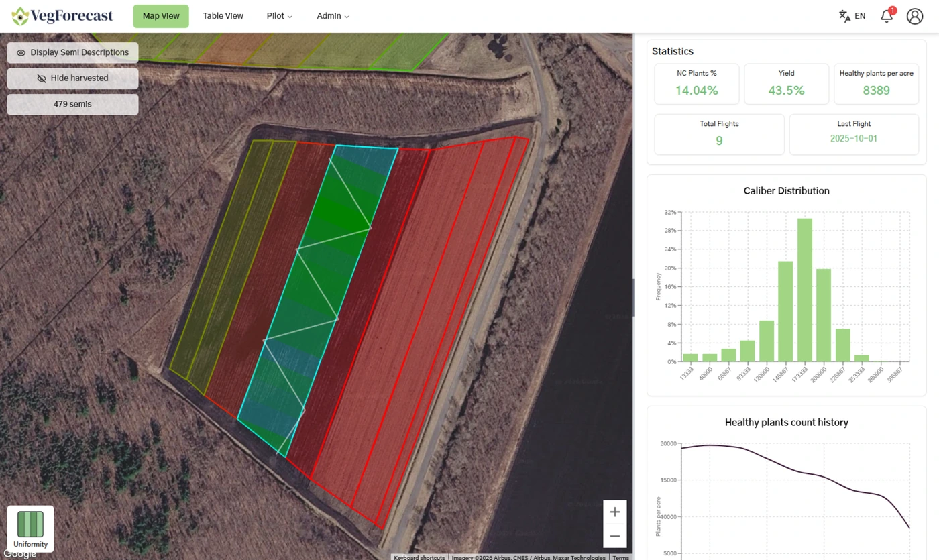Viewport: 939px width, 560px height.
Task: Click the 226667 caliber bar
Action: pyautogui.click(x=843, y=345)
